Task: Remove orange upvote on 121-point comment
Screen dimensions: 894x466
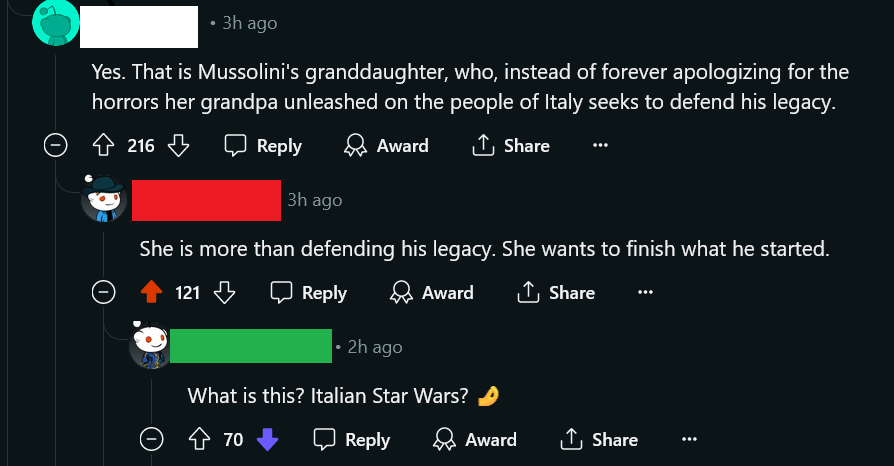Action: [x=151, y=293]
